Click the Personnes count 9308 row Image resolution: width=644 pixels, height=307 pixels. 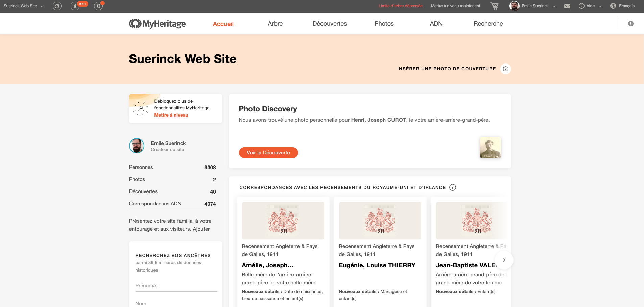point(172,168)
